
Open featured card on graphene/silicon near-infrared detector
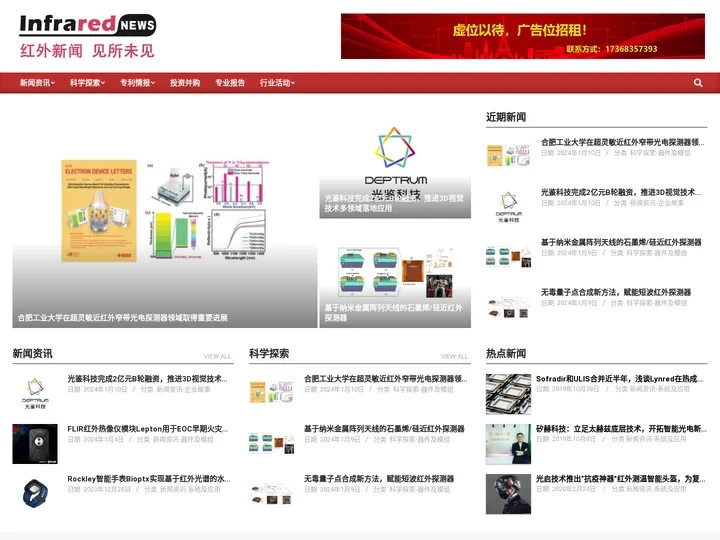(x=395, y=274)
